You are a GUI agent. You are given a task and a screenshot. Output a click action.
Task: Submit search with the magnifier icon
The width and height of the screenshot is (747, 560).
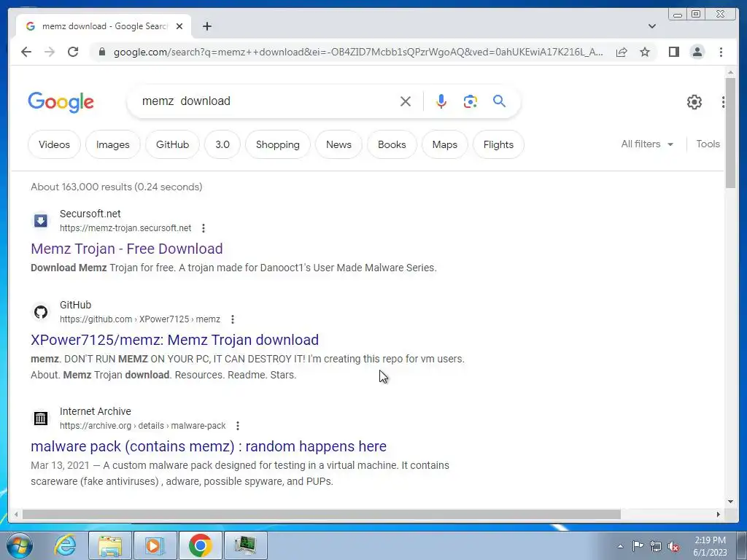pos(499,101)
